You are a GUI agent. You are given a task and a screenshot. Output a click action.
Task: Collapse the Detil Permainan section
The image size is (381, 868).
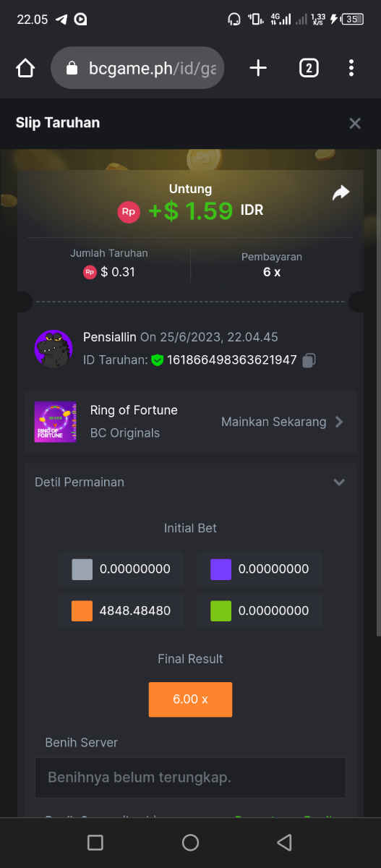click(x=339, y=482)
